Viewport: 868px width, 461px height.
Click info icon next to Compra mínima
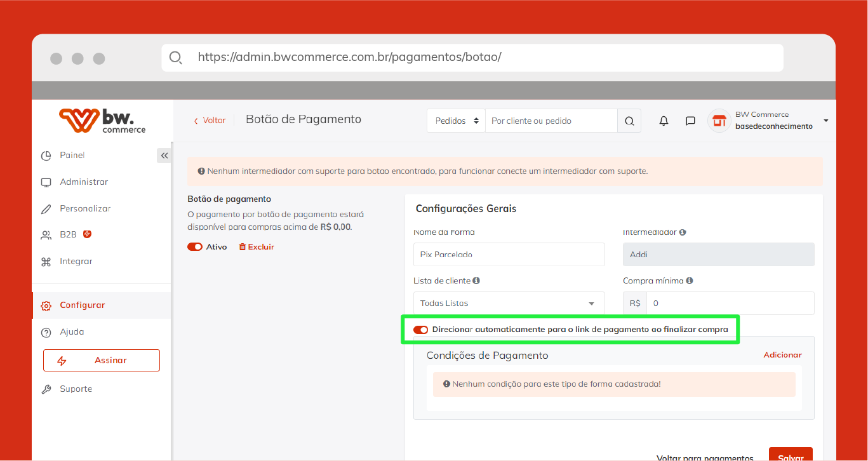pyautogui.click(x=690, y=281)
